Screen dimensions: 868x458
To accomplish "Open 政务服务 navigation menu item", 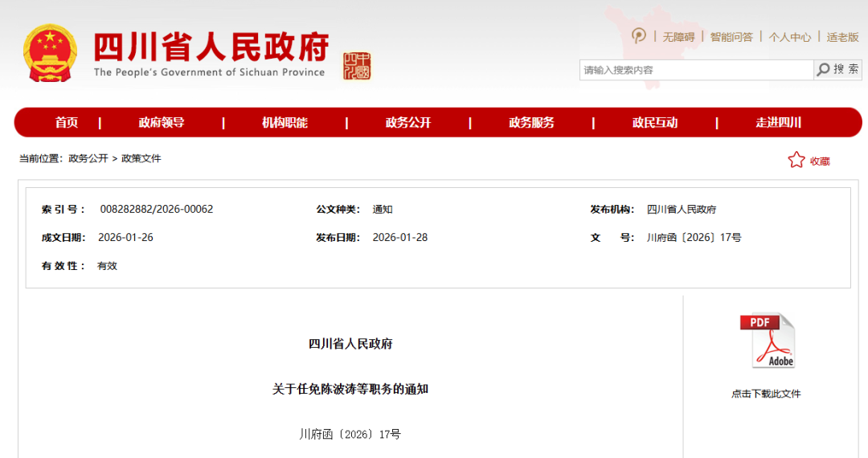I will coord(531,123).
